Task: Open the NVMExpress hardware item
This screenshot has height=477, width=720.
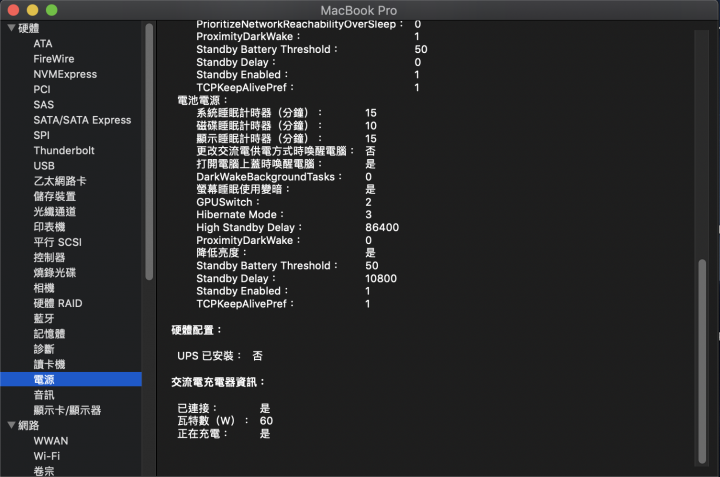Action: pos(65,74)
